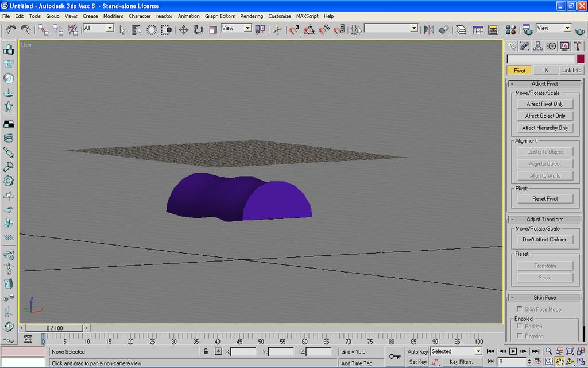588x368 pixels.
Task: Toggle Auto Key animation mode
Action: (x=417, y=351)
